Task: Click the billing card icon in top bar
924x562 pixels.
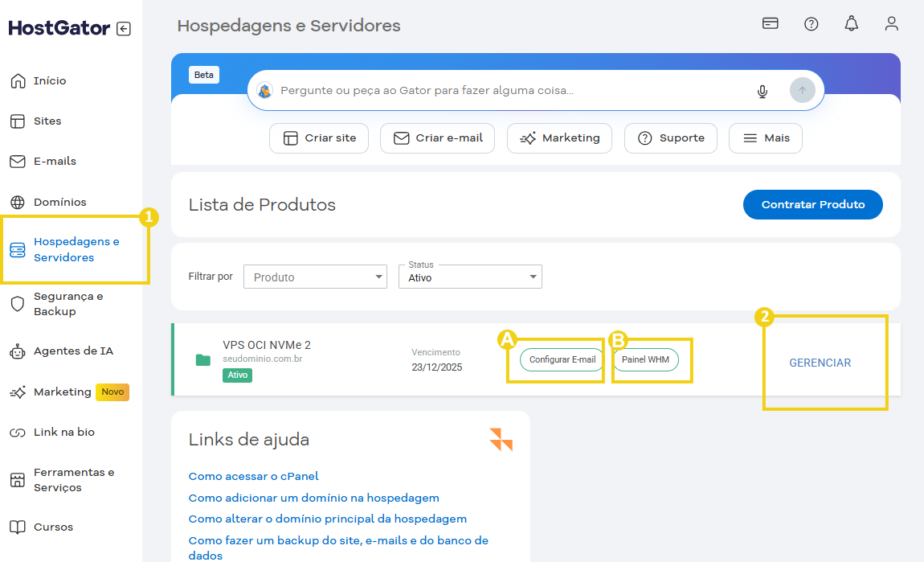Action: tap(770, 23)
